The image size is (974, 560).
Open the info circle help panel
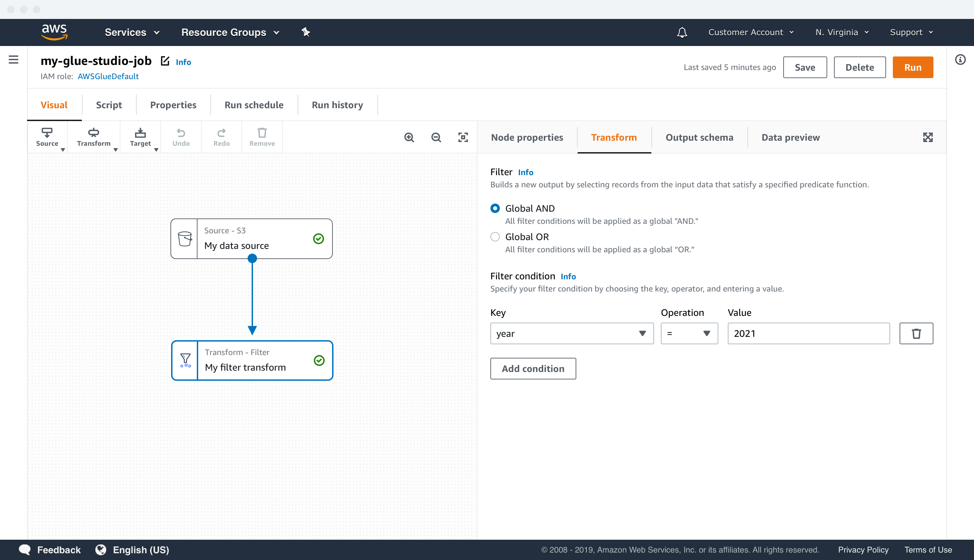point(960,60)
